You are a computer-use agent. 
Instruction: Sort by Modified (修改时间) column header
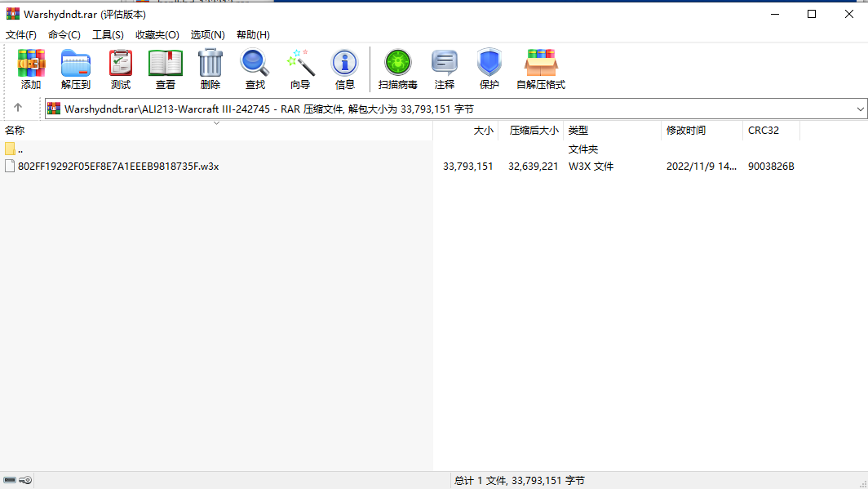(702, 130)
